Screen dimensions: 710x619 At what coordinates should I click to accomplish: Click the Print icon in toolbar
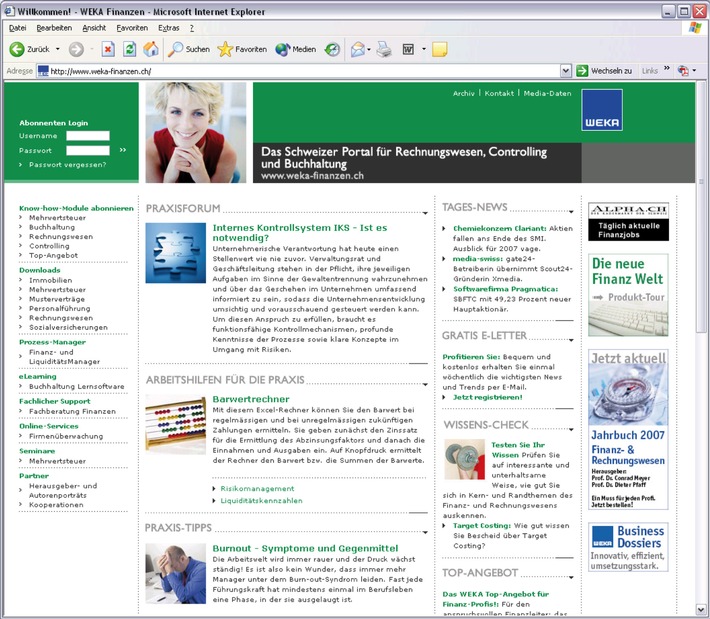tap(384, 49)
